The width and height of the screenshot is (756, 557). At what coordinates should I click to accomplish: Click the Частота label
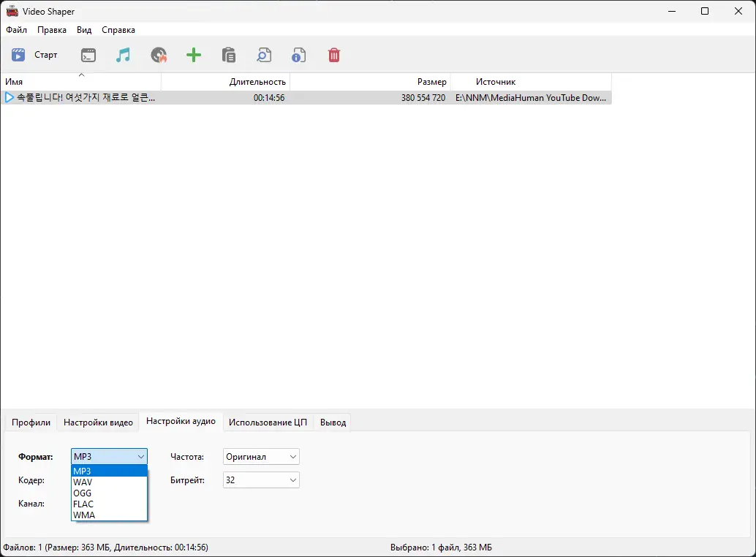pos(187,457)
